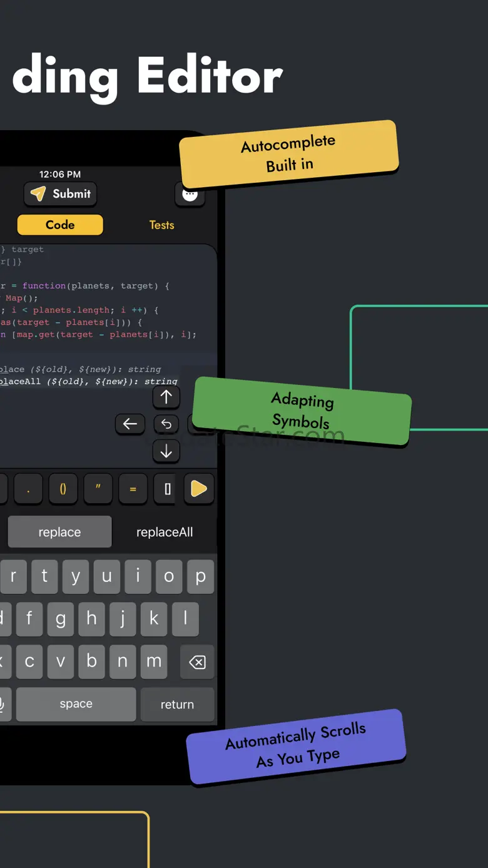Click the 'Adapting Symbols' green label
This screenshot has height=868, width=488.
[x=302, y=411]
